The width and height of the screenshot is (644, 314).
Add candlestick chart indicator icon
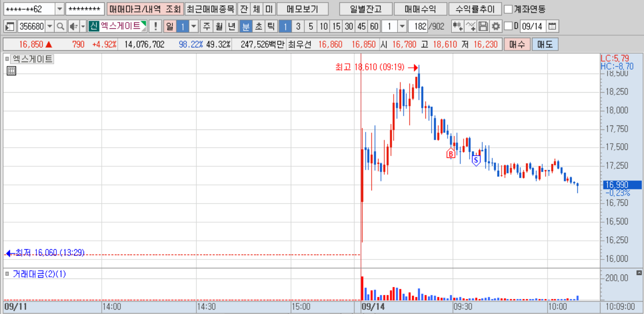pos(457,27)
